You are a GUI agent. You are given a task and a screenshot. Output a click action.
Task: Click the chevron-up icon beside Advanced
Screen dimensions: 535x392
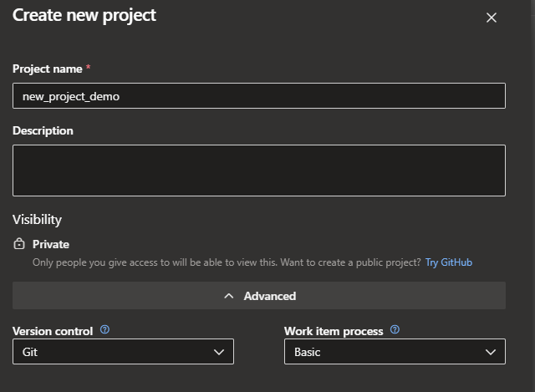click(229, 296)
